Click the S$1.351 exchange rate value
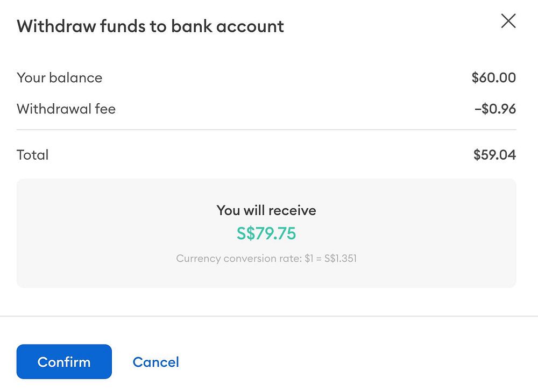Image resolution: width=538 pixels, height=392 pixels. pyautogui.click(x=341, y=259)
